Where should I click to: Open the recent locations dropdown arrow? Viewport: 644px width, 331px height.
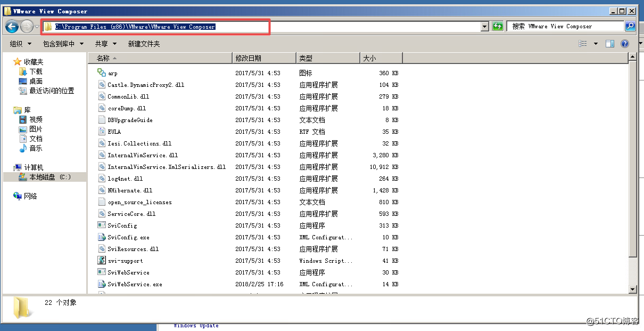37,27
